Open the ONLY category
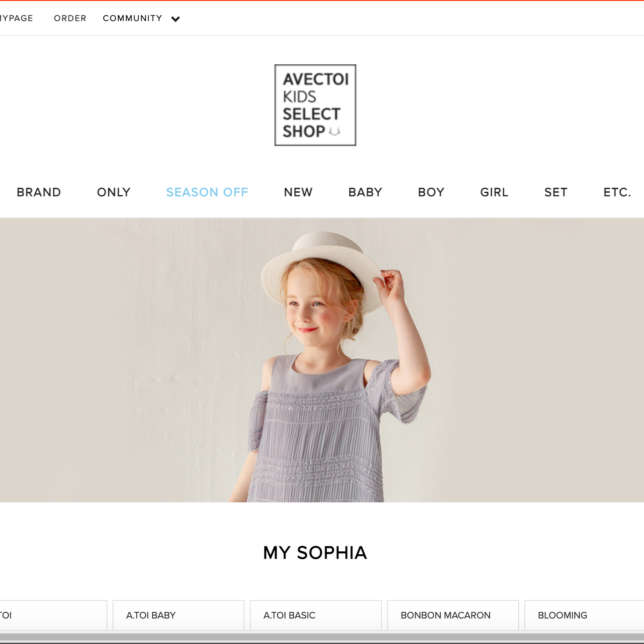 coord(113,192)
